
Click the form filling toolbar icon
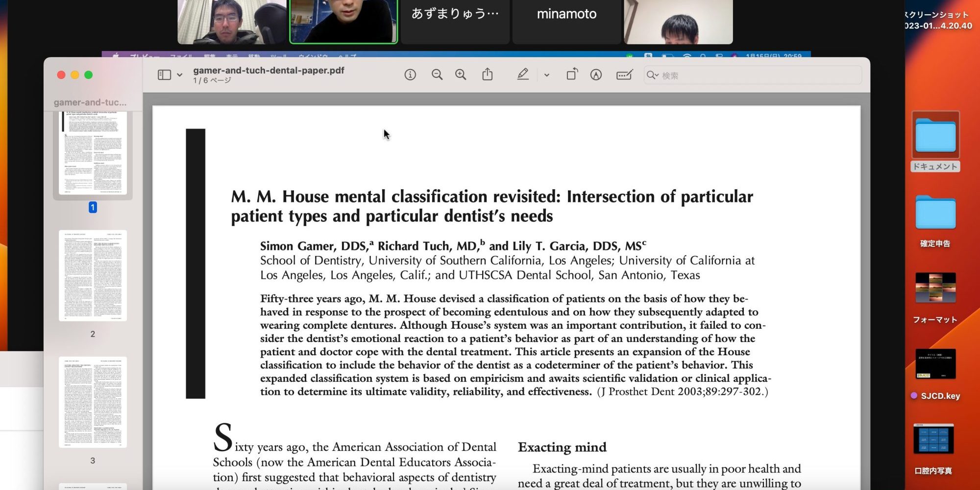click(624, 75)
